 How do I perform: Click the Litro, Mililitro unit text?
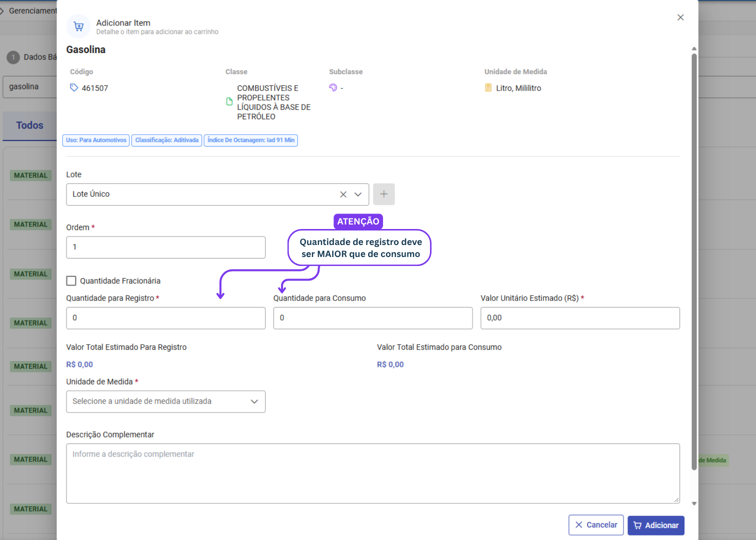[x=518, y=88]
